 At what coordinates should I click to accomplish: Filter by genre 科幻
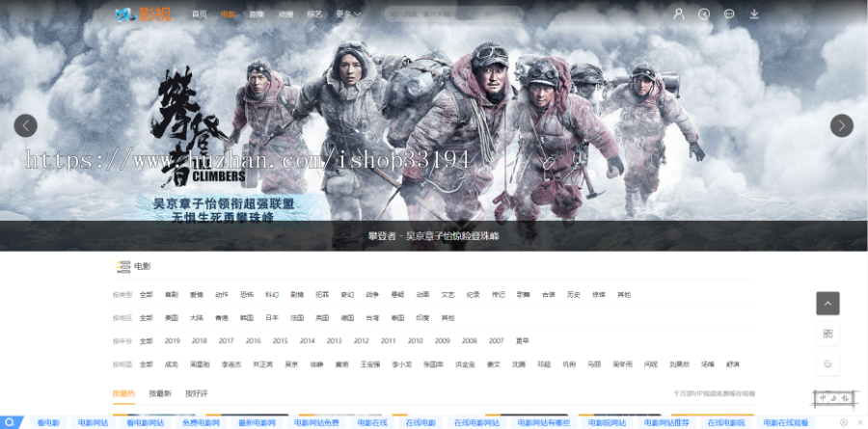pyautogui.click(x=272, y=295)
